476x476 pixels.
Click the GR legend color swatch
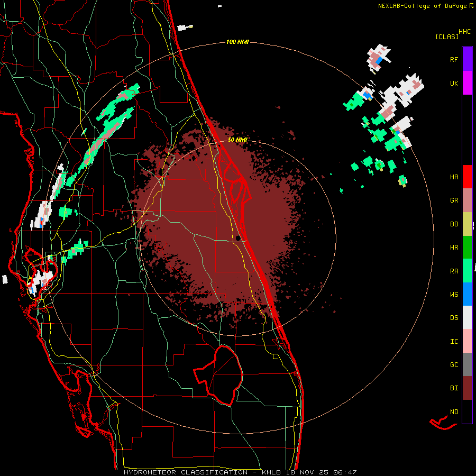(467, 200)
